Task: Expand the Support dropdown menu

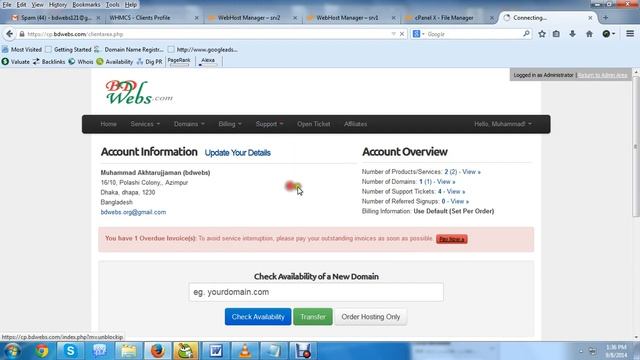Action: pos(269,124)
